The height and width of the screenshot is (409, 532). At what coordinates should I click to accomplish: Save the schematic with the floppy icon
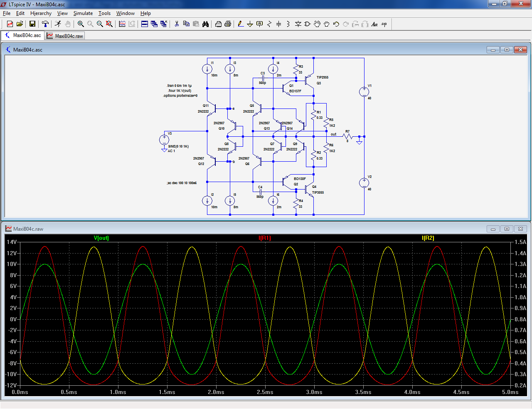(x=32, y=24)
